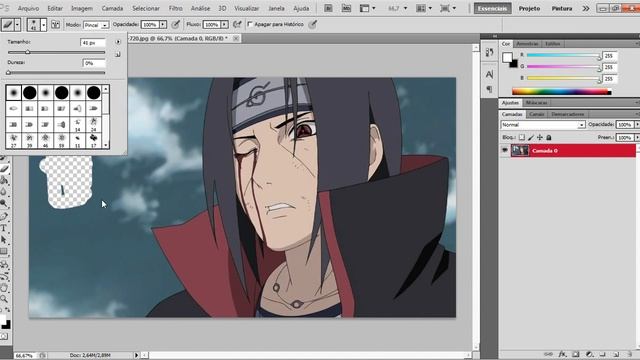This screenshot has width=640, height=360.
Task: Create a new layer in Layers panel
Action: click(x=616, y=354)
